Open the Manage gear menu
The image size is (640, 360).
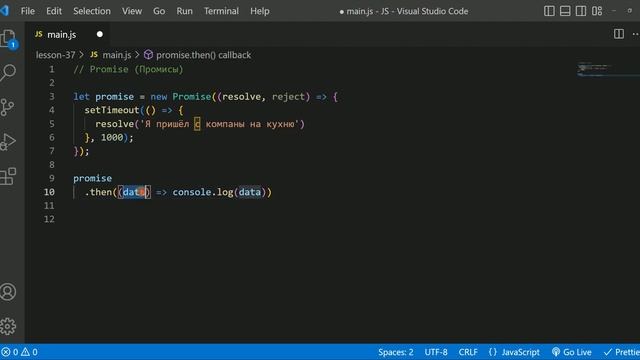pos(8,326)
